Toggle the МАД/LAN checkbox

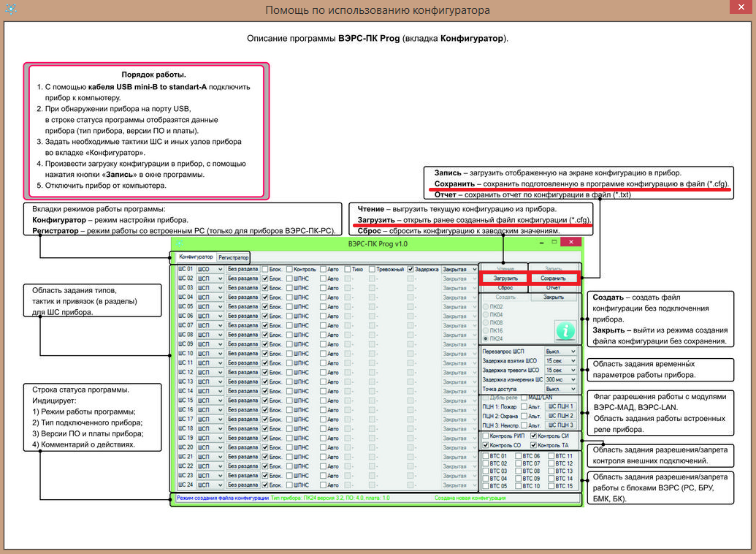point(524,398)
